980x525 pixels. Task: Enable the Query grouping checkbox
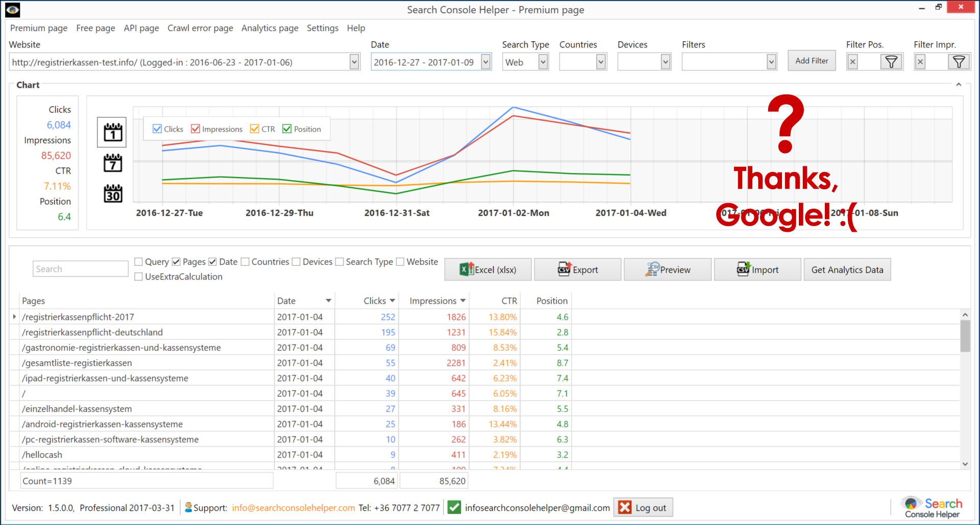point(138,262)
